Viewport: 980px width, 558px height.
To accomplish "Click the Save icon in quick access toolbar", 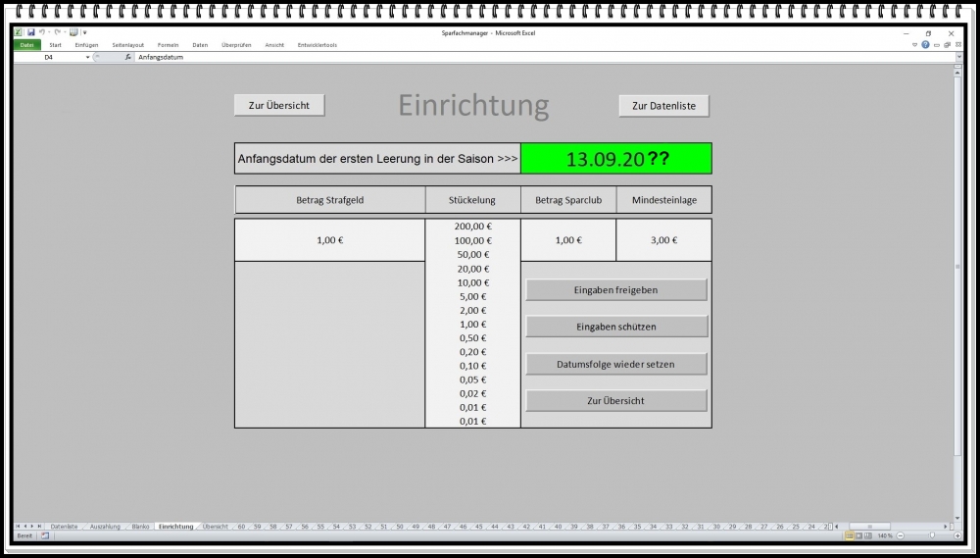I will coord(30,32).
